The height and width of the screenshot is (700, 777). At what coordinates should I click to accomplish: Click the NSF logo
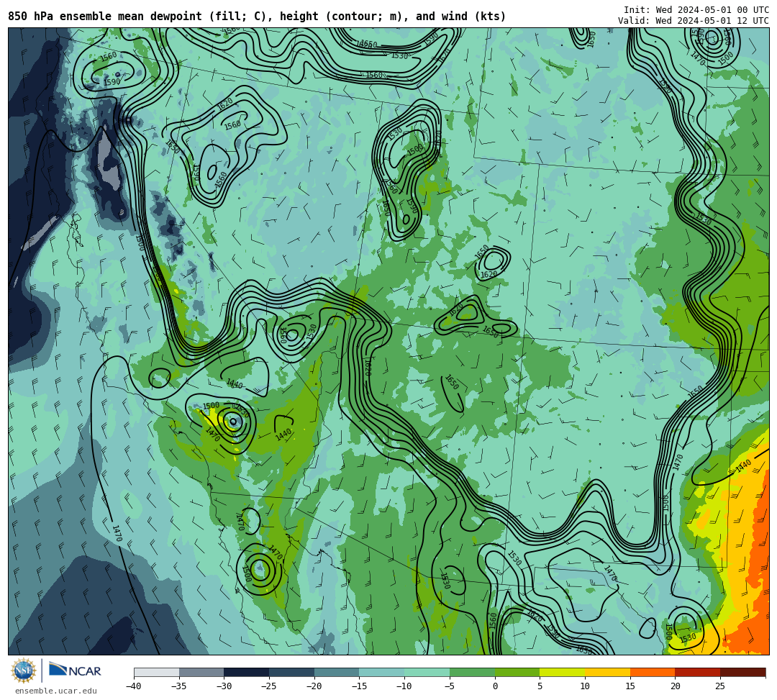pos(23,671)
